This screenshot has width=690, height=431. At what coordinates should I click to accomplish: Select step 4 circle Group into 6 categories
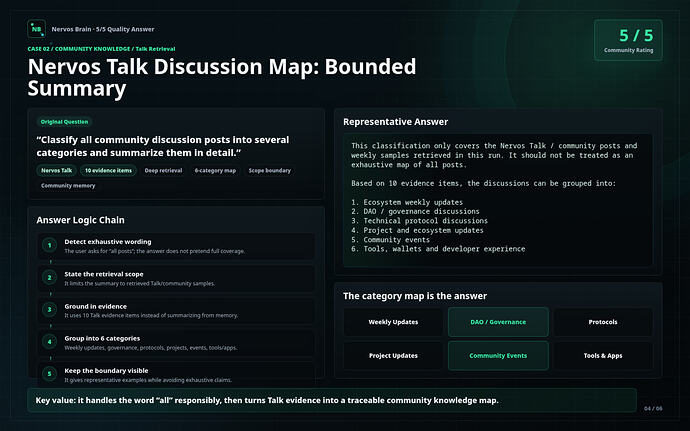click(x=49, y=342)
